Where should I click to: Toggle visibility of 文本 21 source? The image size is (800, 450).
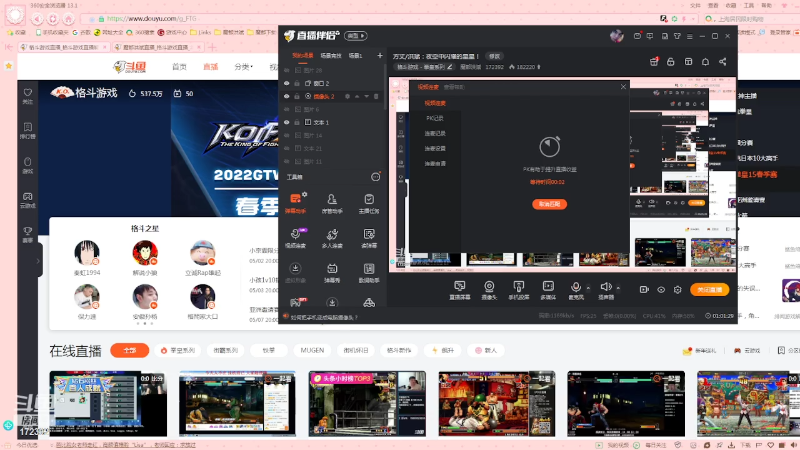[287, 148]
